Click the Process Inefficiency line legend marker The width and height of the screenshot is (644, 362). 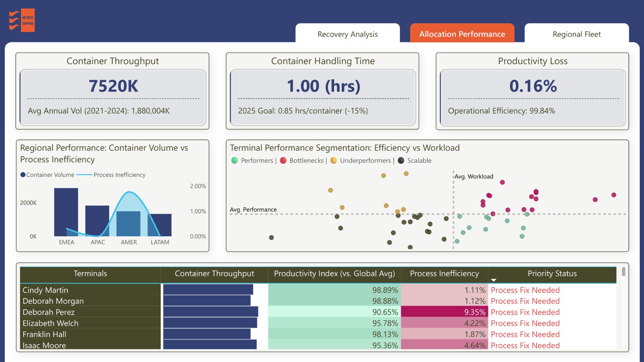(84, 175)
